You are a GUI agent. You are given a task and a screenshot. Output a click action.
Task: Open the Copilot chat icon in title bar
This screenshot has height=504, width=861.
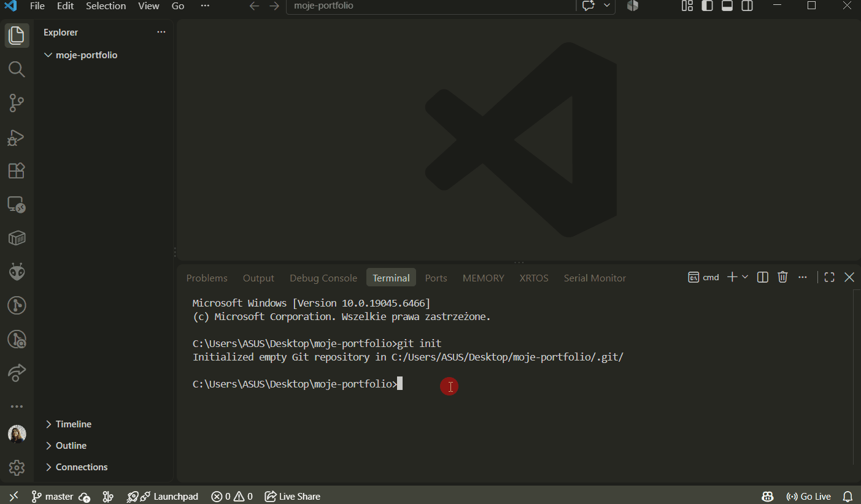(x=589, y=6)
